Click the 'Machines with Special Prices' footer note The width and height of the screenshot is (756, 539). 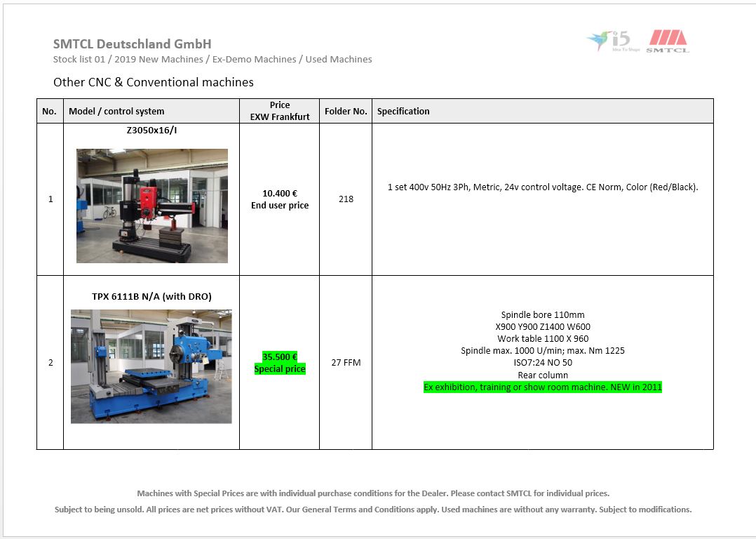click(373, 493)
